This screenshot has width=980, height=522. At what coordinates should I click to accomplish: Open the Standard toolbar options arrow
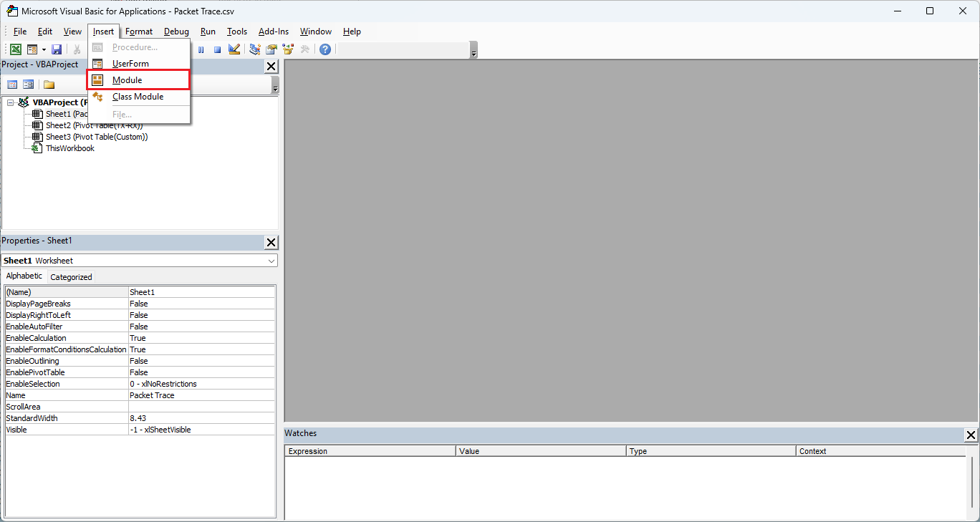point(474,50)
